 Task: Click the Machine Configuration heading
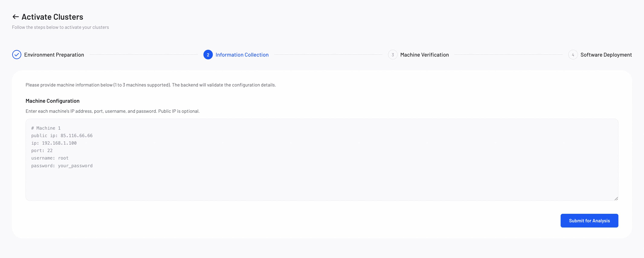(x=52, y=101)
